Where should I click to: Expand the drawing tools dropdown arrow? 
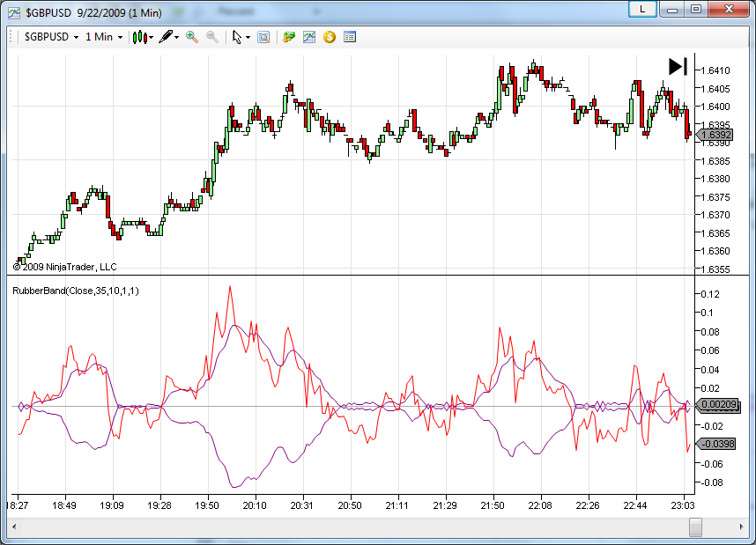click(176, 38)
